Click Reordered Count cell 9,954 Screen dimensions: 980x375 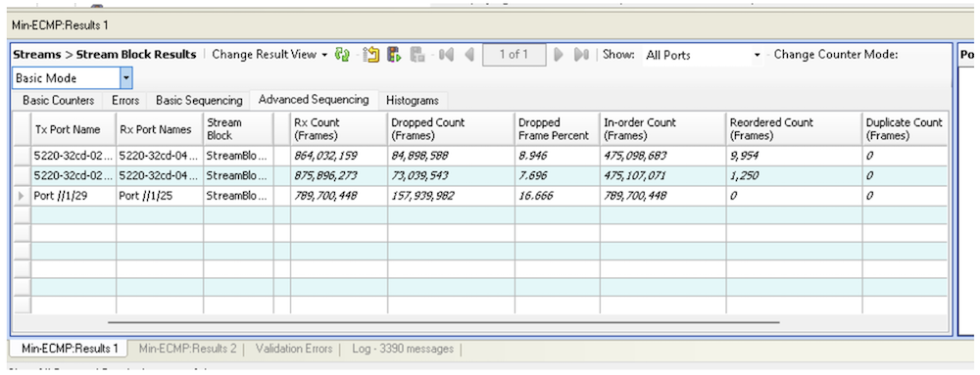(x=794, y=157)
